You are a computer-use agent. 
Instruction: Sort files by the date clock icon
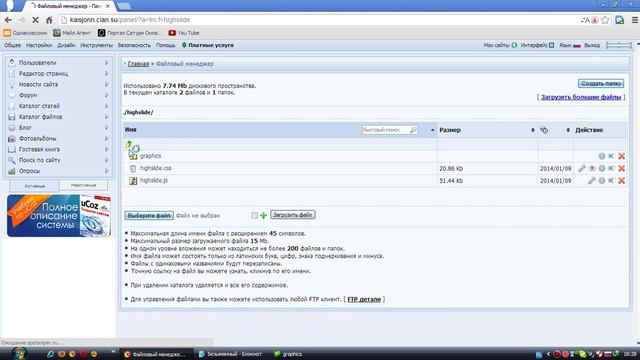tap(544, 130)
